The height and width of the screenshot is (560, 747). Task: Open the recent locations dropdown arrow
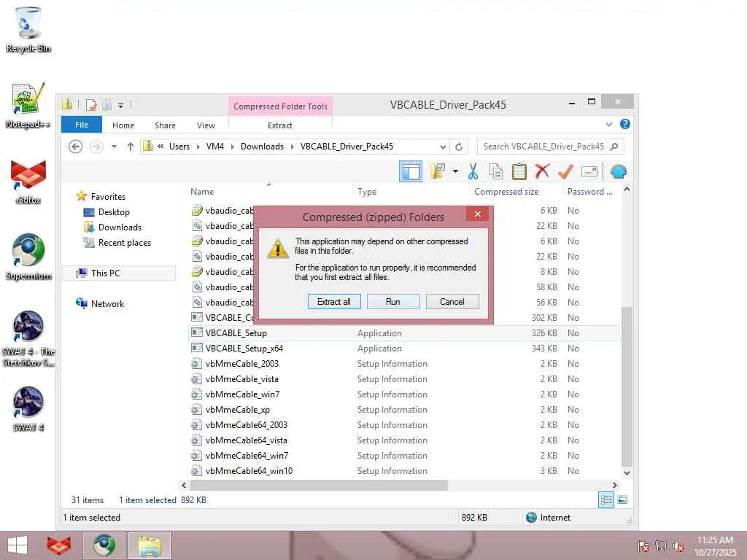point(114,147)
